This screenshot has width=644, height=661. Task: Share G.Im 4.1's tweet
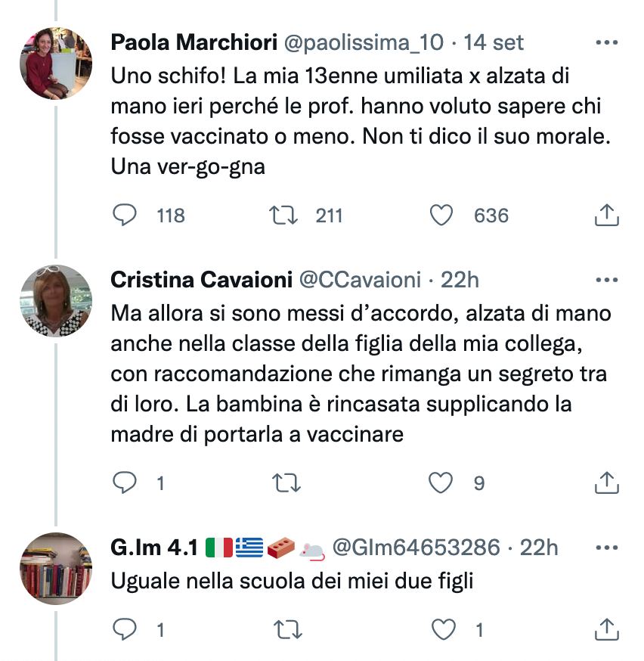(x=606, y=629)
